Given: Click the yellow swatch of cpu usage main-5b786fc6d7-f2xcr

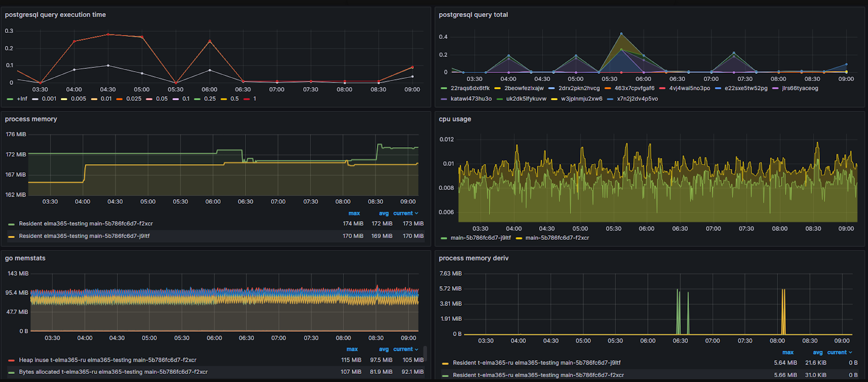Looking at the screenshot, I should click(518, 238).
